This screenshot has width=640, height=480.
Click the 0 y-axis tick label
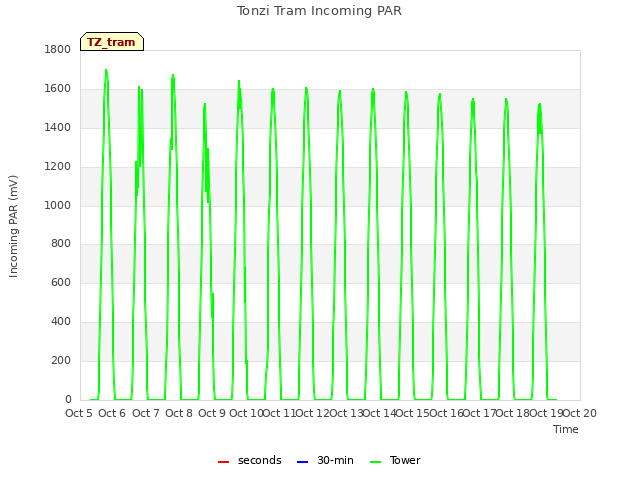click(68, 399)
